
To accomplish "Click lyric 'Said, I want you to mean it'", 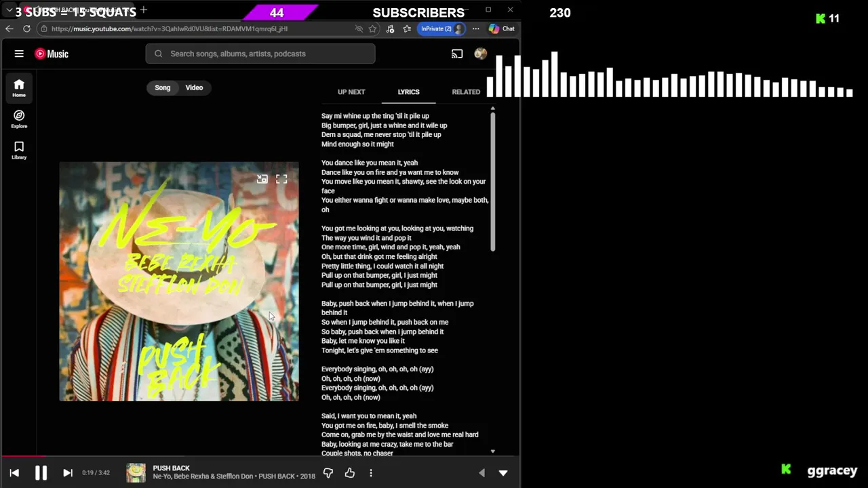I will point(369,416).
